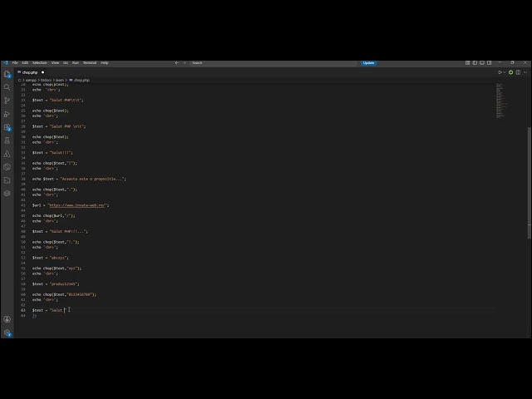The image size is (532, 399).
Task: Click the Search command center field
Action: pos(273,63)
